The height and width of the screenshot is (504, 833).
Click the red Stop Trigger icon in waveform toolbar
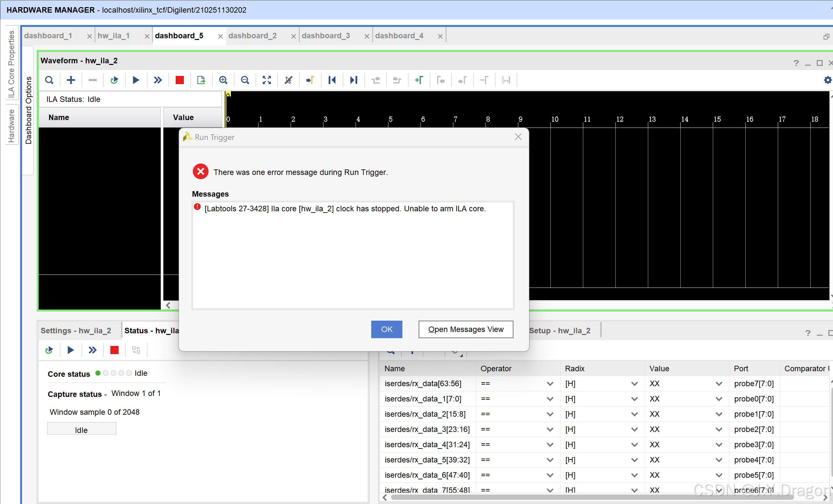coord(180,80)
